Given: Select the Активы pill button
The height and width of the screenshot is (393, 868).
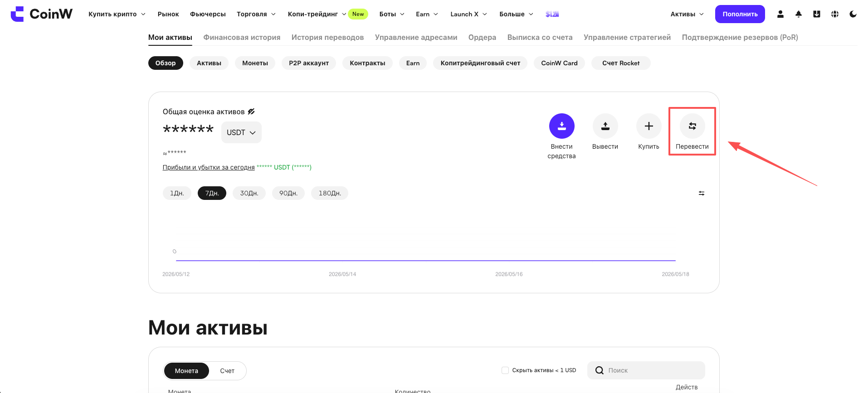Looking at the screenshot, I should [x=209, y=63].
